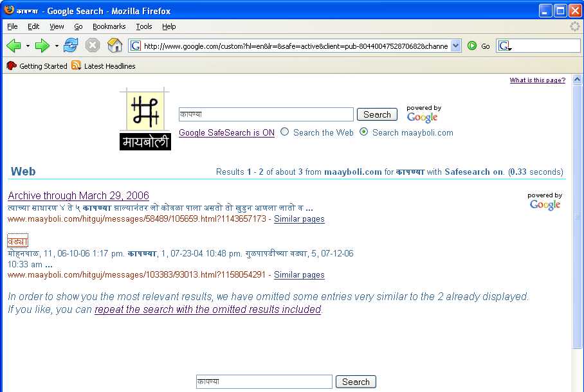Screen dimensions: 584x392
Task: Open the Home page icon
Action: (x=114, y=46)
